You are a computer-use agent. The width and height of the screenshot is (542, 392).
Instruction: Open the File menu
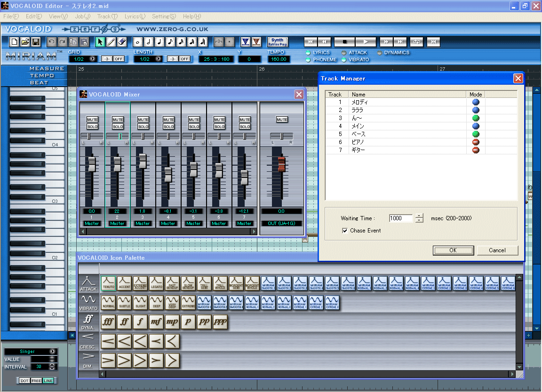coord(11,16)
